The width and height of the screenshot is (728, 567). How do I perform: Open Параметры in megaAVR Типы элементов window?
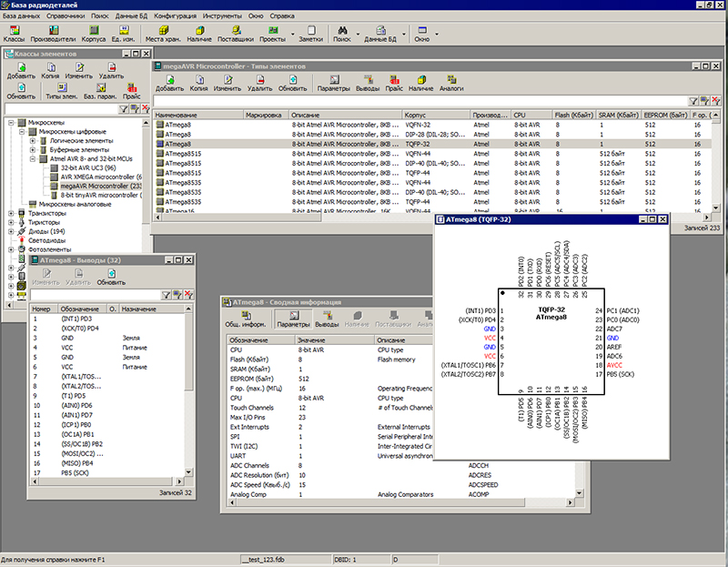[333, 84]
